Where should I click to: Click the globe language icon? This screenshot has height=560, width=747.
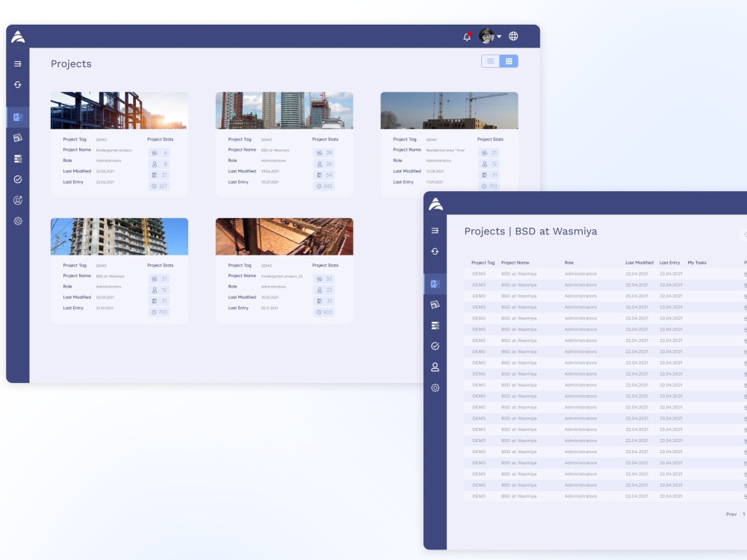[x=513, y=36]
